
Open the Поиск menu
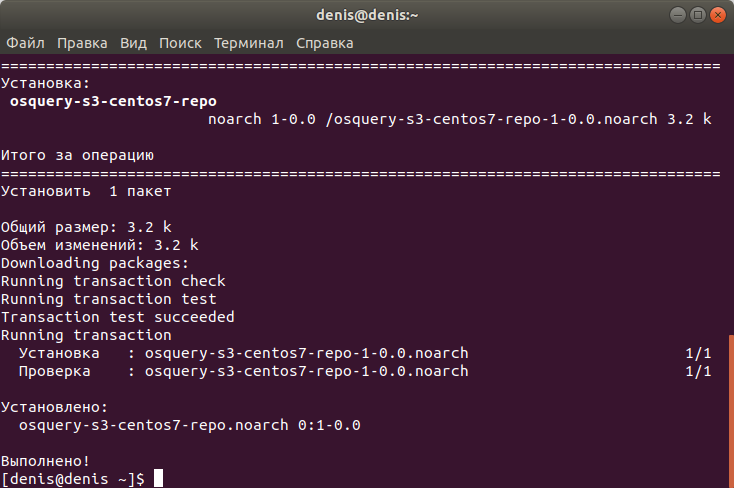point(180,43)
